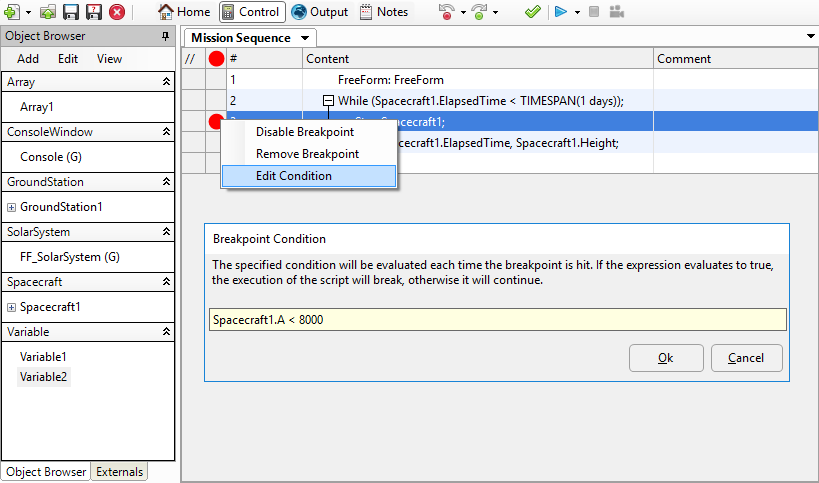Cancel the Breakpoint Condition dialog

746,358
